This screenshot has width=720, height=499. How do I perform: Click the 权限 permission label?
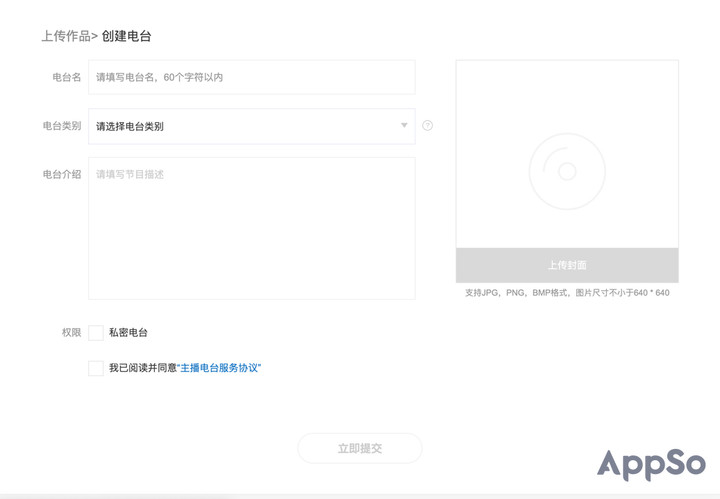[x=71, y=332]
